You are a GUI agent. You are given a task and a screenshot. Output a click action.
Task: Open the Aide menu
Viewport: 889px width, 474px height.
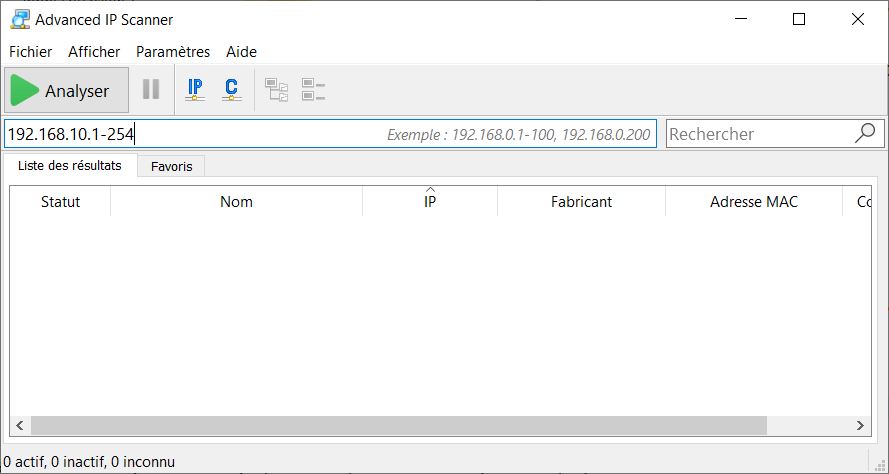[x=242, y=52]
